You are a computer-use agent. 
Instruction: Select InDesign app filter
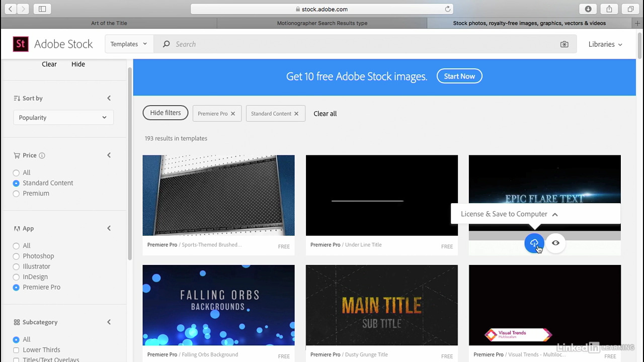(16, 277)
